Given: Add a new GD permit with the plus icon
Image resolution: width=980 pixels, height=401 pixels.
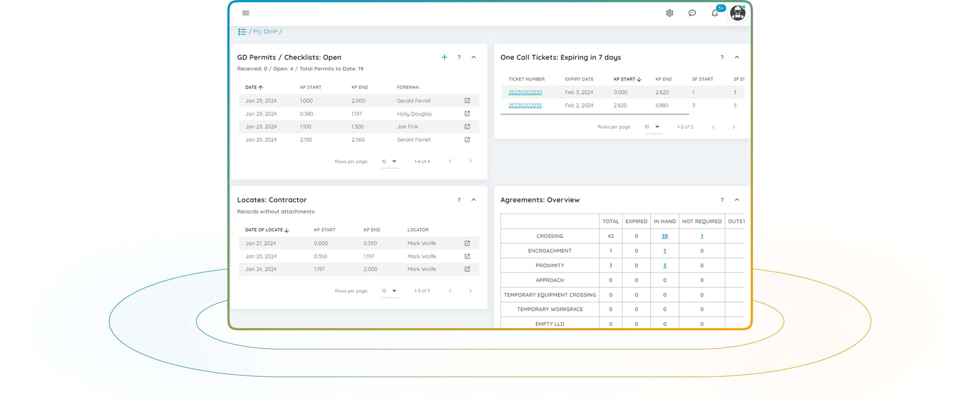Looking at the screenshot, I should [444, 57].
